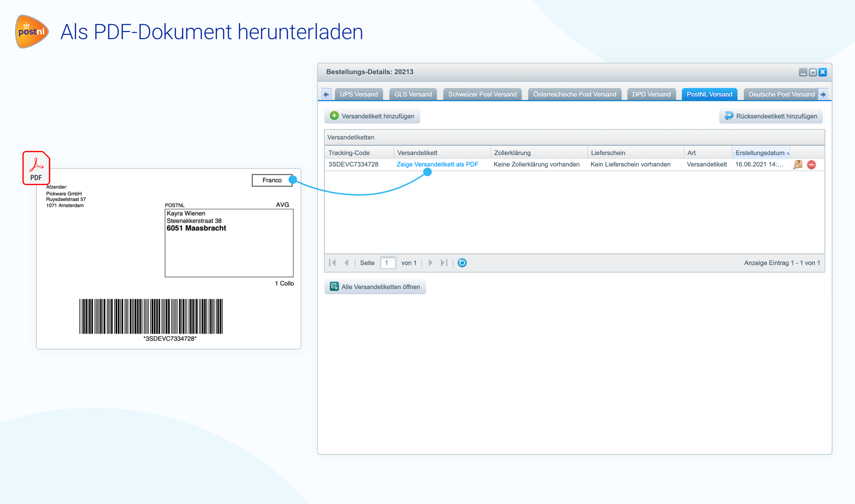
Task: Click Versandetikett hinzufügen button
Action: coord(372,116)
